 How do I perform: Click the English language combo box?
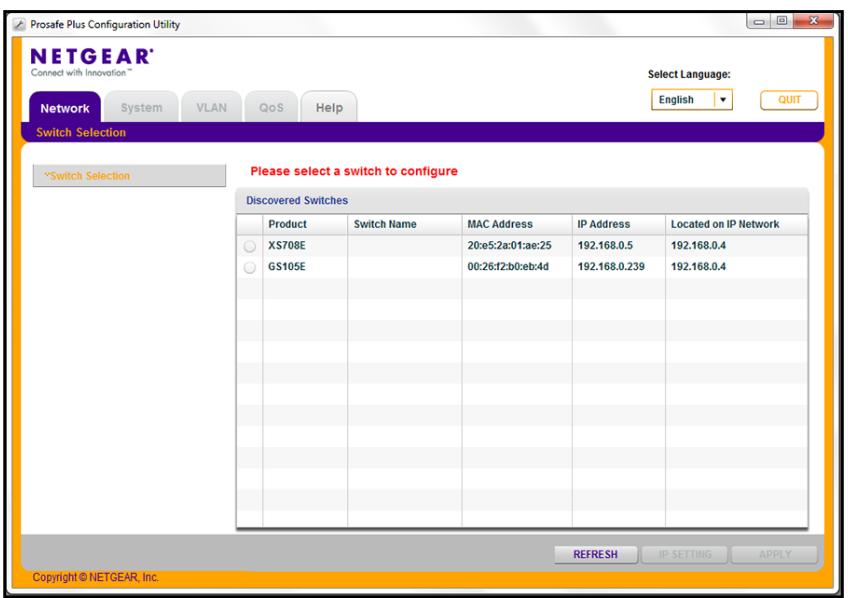click(691, 99)
